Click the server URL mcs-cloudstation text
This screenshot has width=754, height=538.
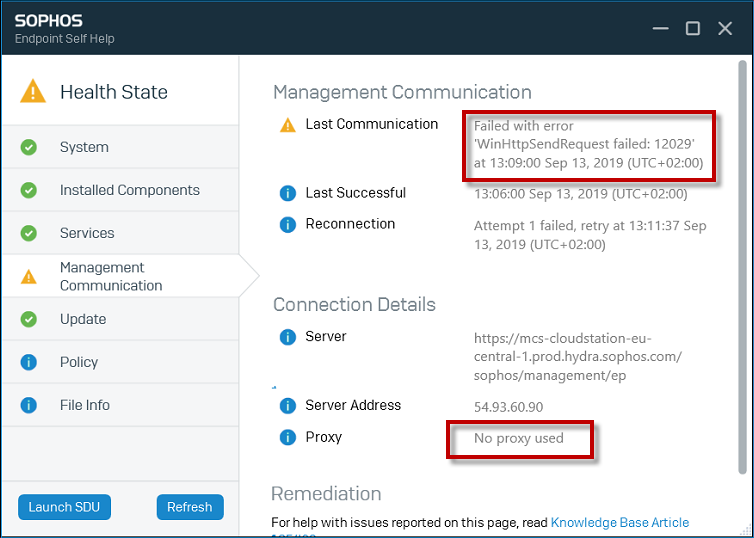578,357
